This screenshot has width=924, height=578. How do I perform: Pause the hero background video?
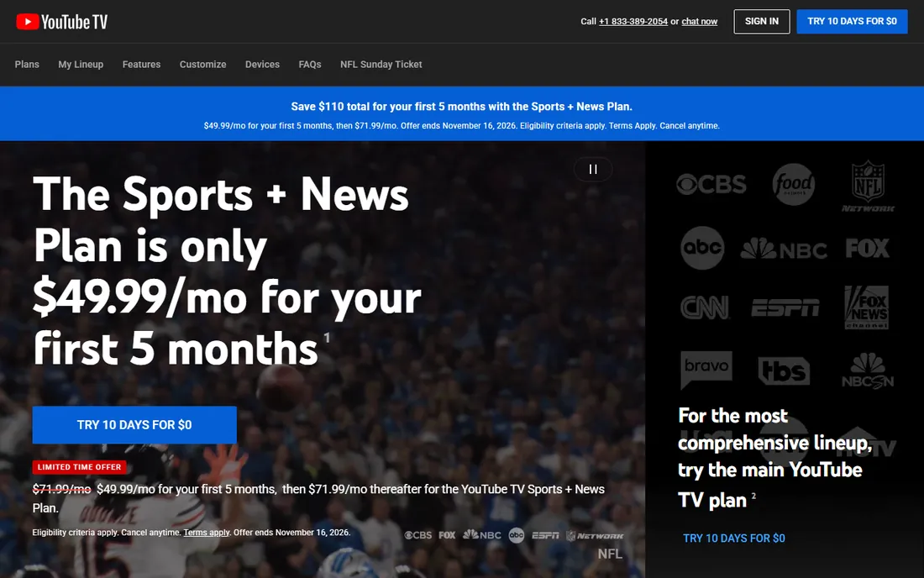pyautogui.click(x=593, y=169)
